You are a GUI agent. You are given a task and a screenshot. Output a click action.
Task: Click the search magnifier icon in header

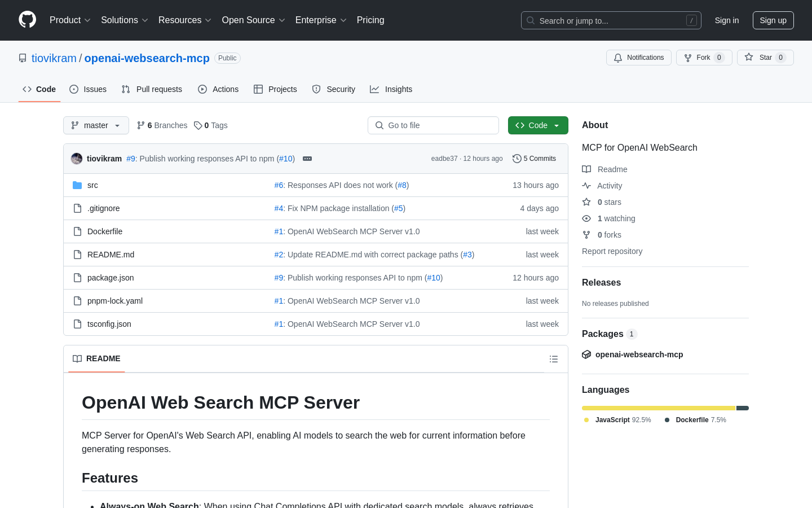[x=531, y=20]
